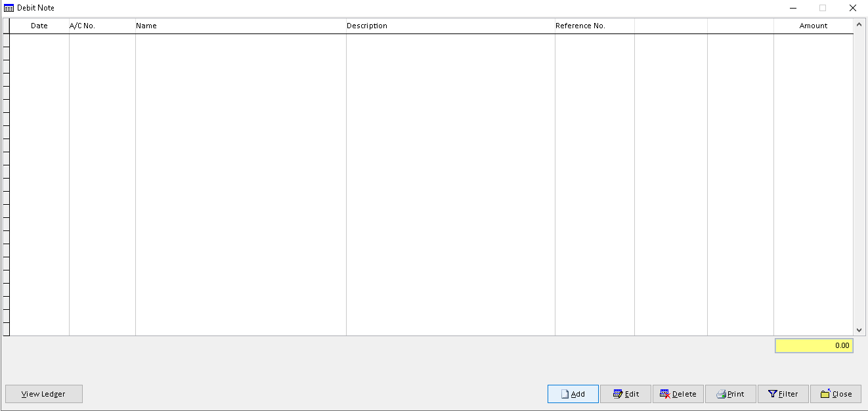
Task: Click the Amount column header
Action: 814,26
